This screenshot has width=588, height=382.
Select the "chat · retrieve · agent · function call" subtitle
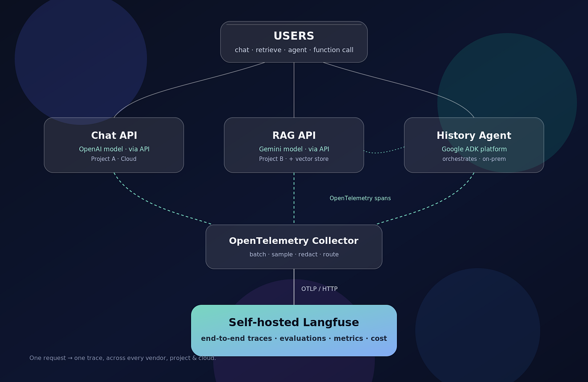[x=294, y=50]
